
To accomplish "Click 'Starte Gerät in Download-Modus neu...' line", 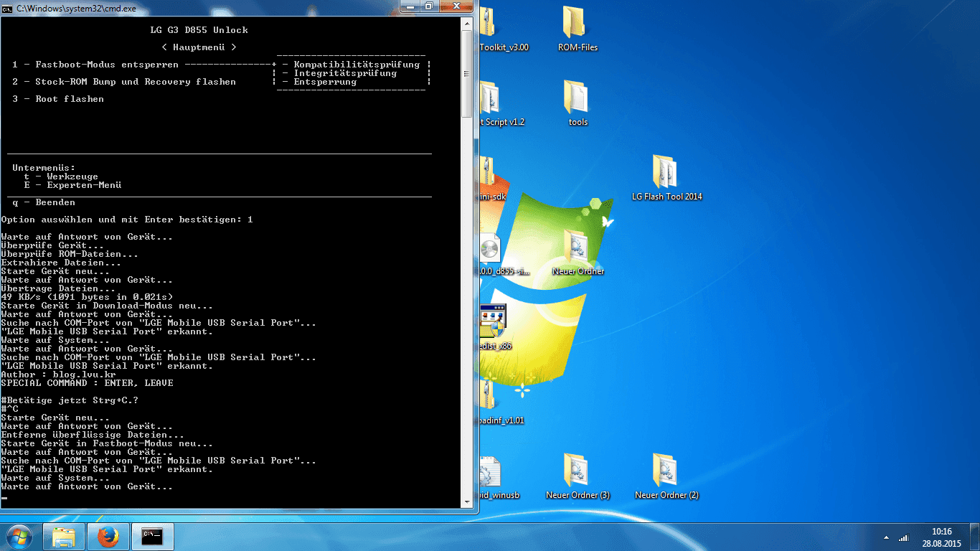I will click(x=107, y=306).
